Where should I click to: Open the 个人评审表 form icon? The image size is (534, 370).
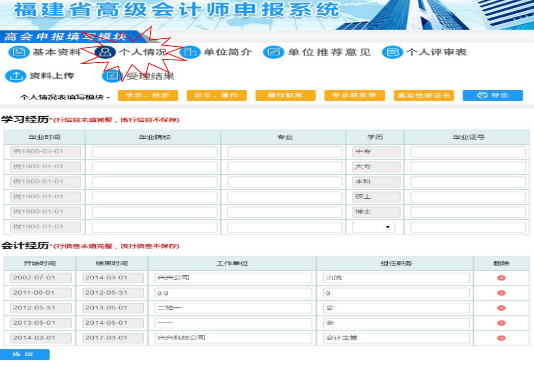392,52
